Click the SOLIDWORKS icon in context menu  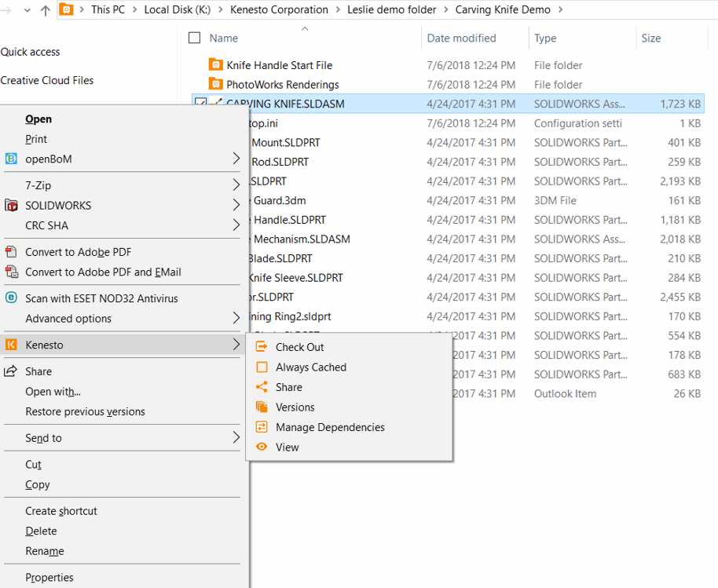(11, 206)
